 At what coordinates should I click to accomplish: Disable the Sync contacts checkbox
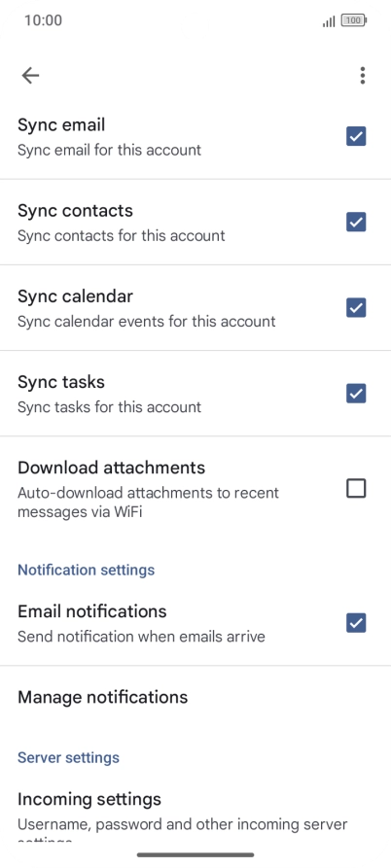(x=356, y=222)
